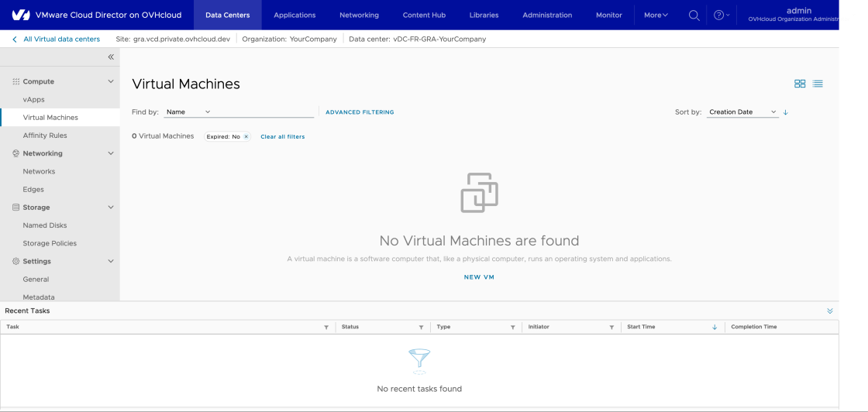Image resolution: width=868 pixels, height=412 pixels.
Task: Open Content Hub tab
Action: point(424,15)
